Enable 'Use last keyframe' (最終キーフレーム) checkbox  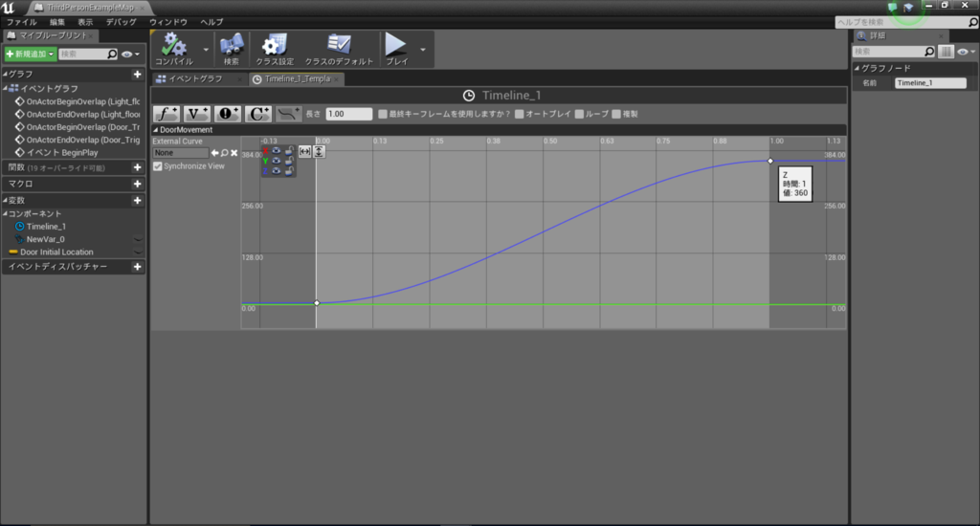(383, 114)
